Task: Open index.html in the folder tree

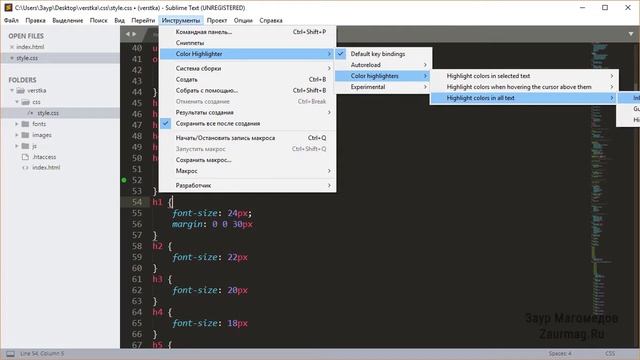Action: coord(46,168)
